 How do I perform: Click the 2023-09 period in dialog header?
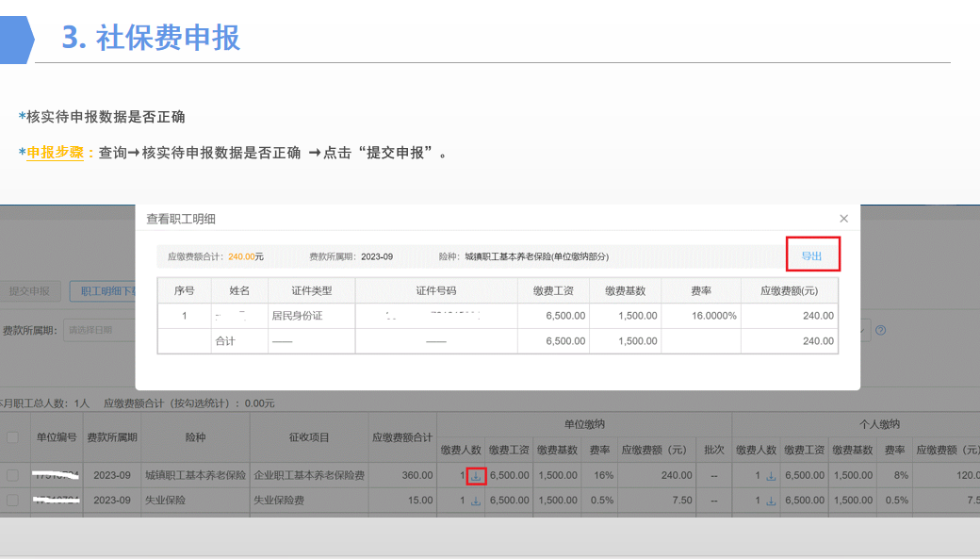pyautogui.click(x=377, y=256)
